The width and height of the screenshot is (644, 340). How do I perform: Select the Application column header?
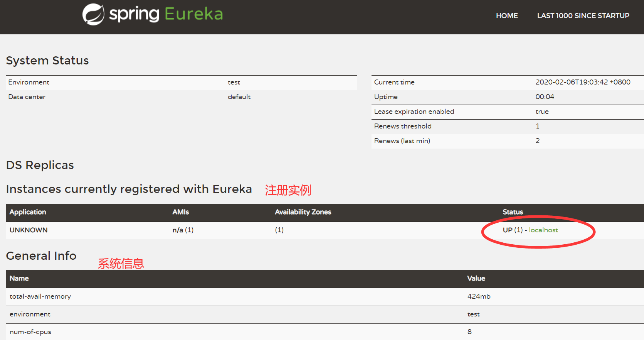(x=28, y=212)
